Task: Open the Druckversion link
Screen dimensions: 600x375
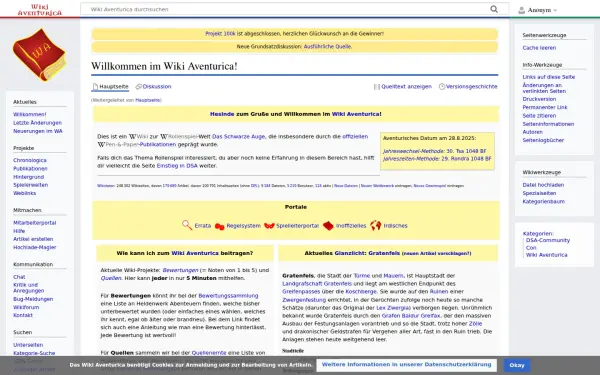Action: coord(539,99)
